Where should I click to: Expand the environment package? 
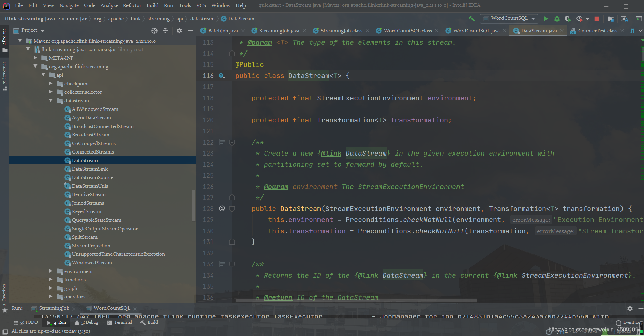pyautogui.click(x=51, y=271)
